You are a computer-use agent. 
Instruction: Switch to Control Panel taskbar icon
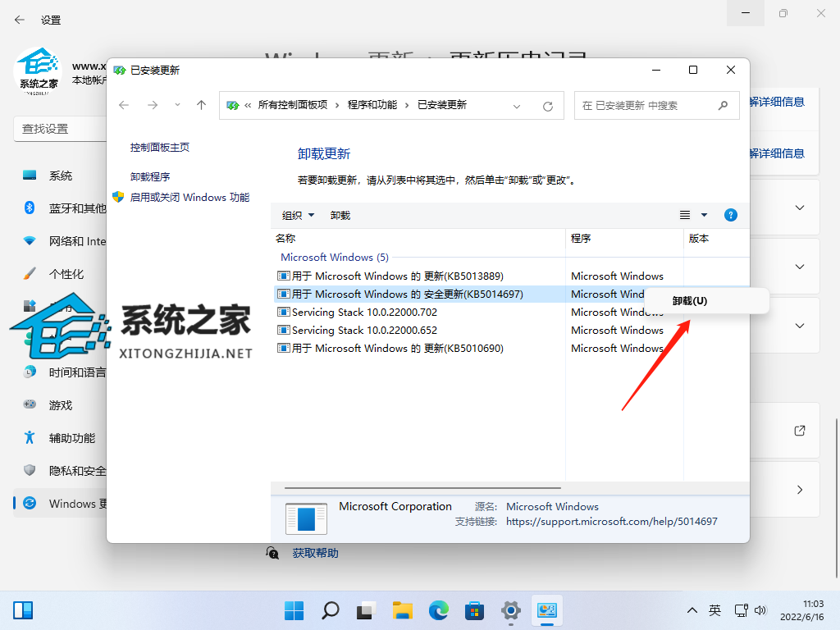point(547,610)
